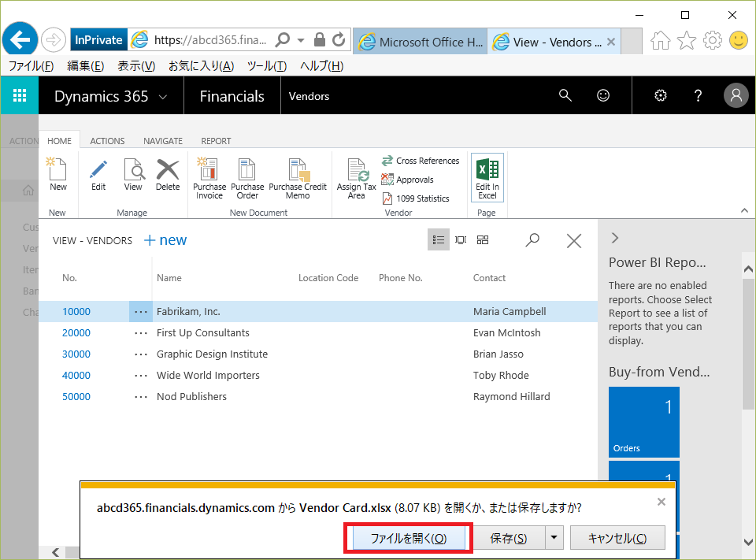Open row menu for First Up Consultants
This screenshot has height=560, width=756.
141,333
